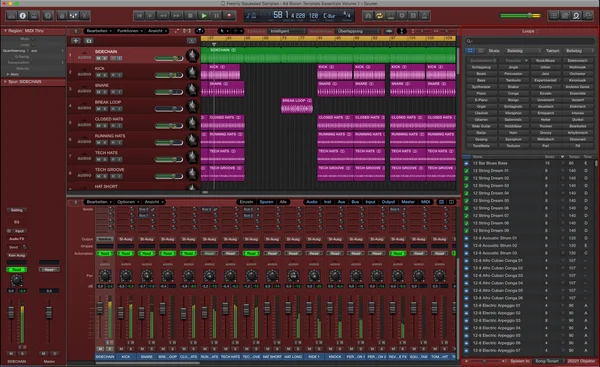Open the Funktionen menu in tracks area
The width and height of the screenshot is (600, 367).
[x=129, y=31]
